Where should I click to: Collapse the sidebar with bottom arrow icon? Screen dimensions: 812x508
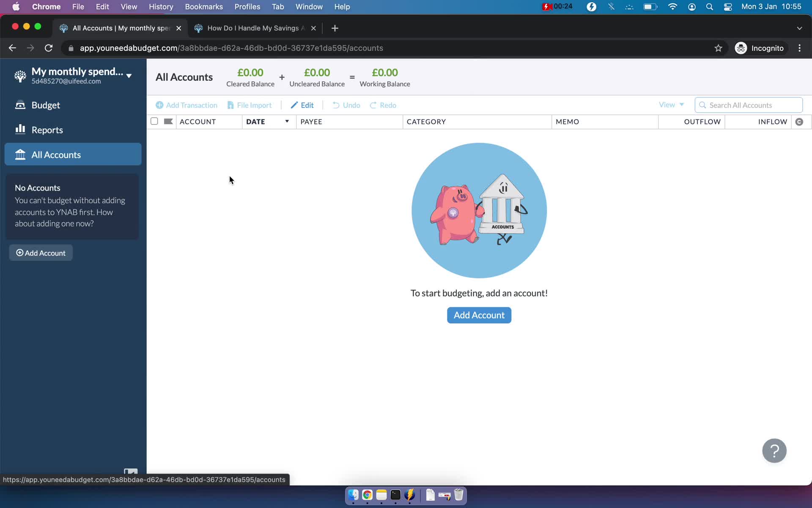[131, 471]
